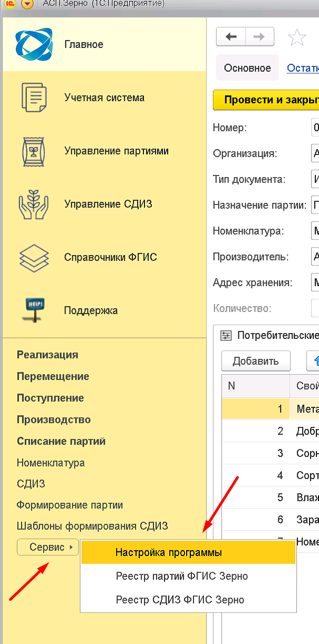Click the Производитель input field

coord(315,257)
